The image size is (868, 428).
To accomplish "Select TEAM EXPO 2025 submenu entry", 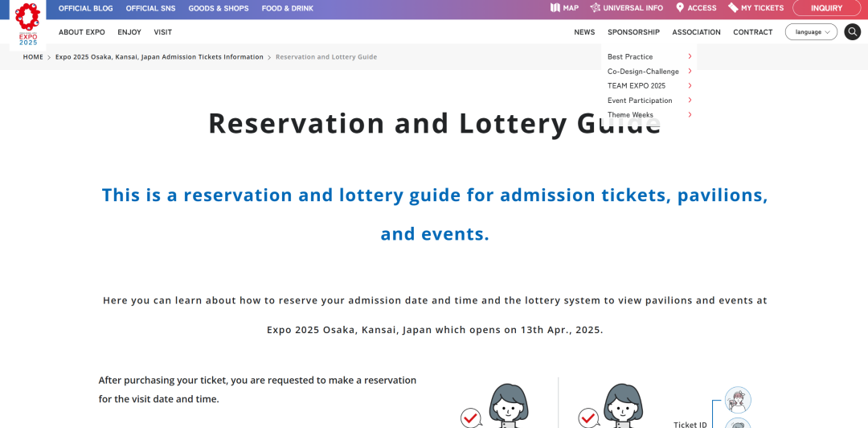I will [637, 86].
